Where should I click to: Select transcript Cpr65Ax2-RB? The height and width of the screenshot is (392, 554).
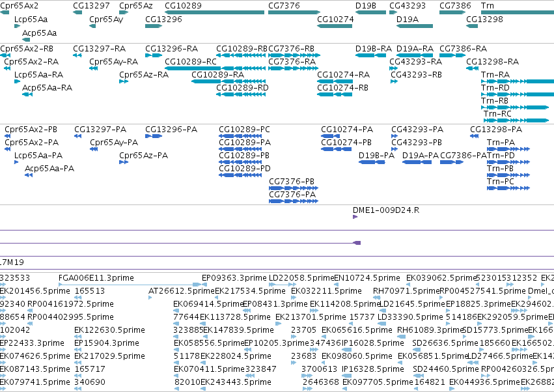coord(27,49)
